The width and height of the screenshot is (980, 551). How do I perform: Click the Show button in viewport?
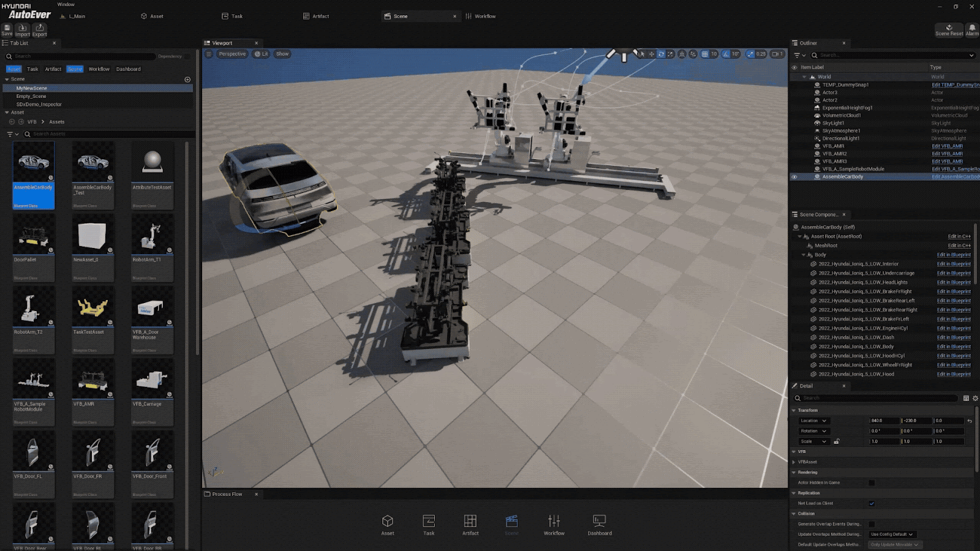(282, 54)
